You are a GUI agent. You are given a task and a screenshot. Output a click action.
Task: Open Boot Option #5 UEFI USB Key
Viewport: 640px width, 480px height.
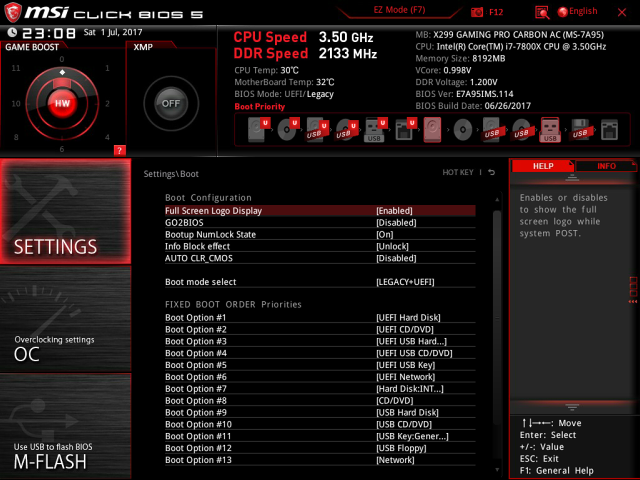(320, 364)
